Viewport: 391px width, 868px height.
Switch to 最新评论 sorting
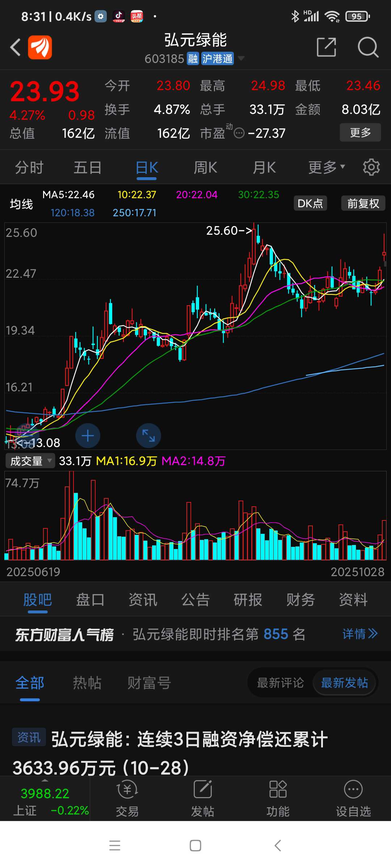tap(281, 683)
